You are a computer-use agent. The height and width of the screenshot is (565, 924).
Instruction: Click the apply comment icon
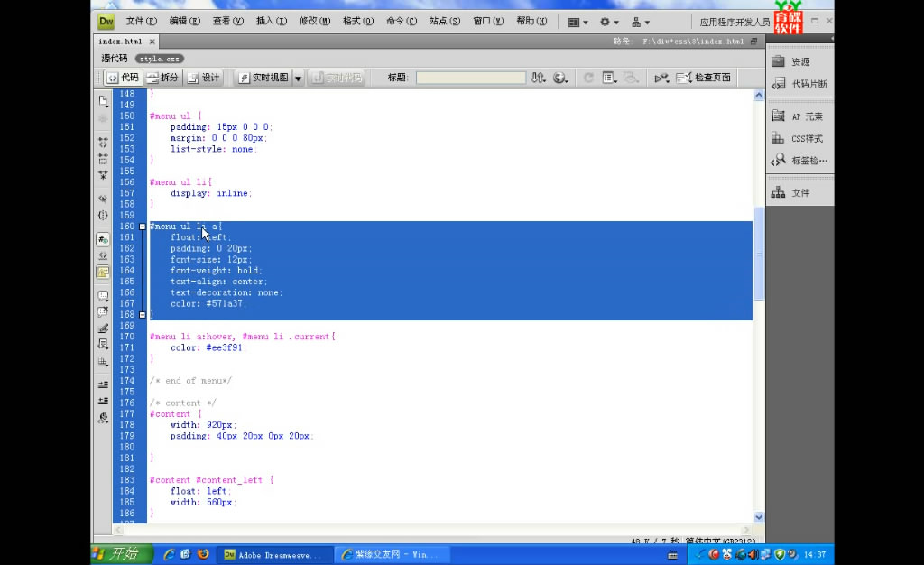tap(103, 296)
